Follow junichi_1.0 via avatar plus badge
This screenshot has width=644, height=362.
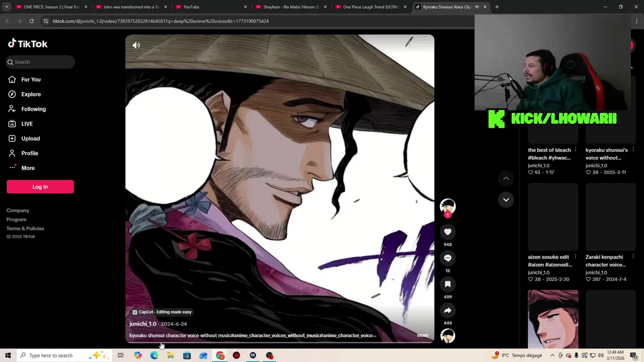click(448, 215)
